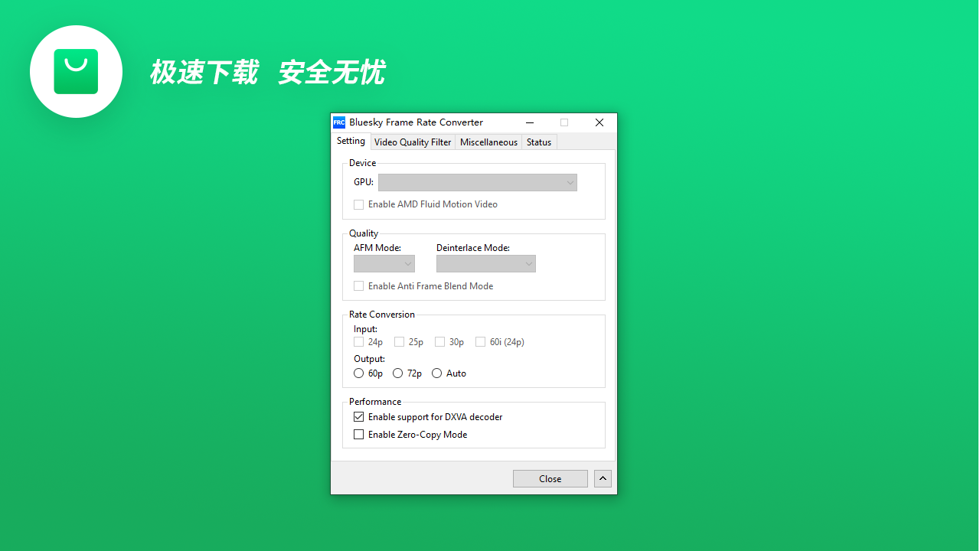Viewport: 980px width, 551px height.
Task: Click the Rate Conversion group label
Action: point(382,315)
